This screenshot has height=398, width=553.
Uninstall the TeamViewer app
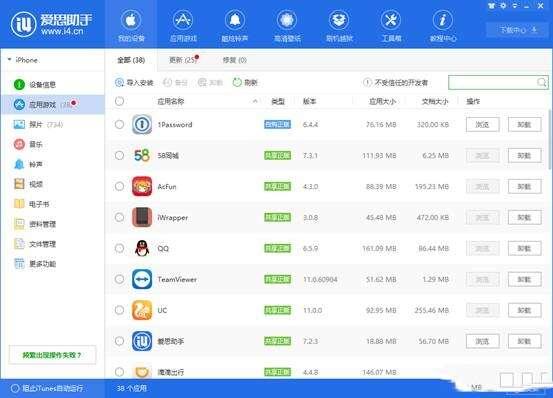tap(524, 279)
